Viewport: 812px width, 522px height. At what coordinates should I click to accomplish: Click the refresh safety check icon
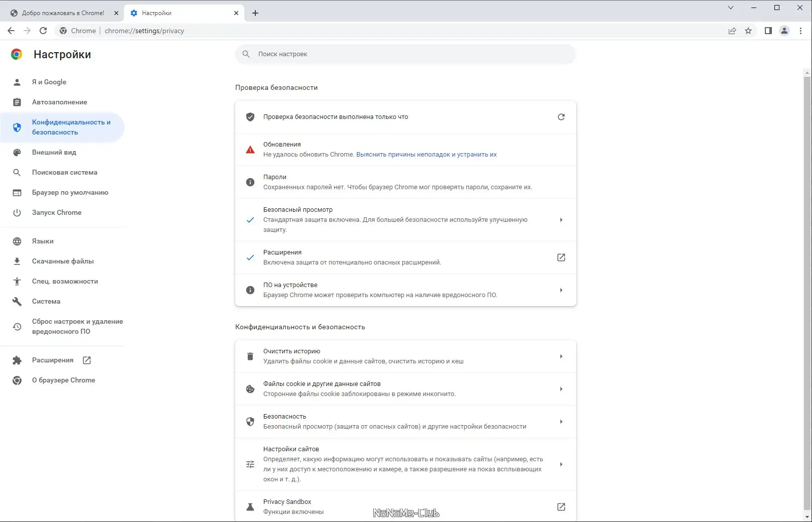(x=561, y=117)
